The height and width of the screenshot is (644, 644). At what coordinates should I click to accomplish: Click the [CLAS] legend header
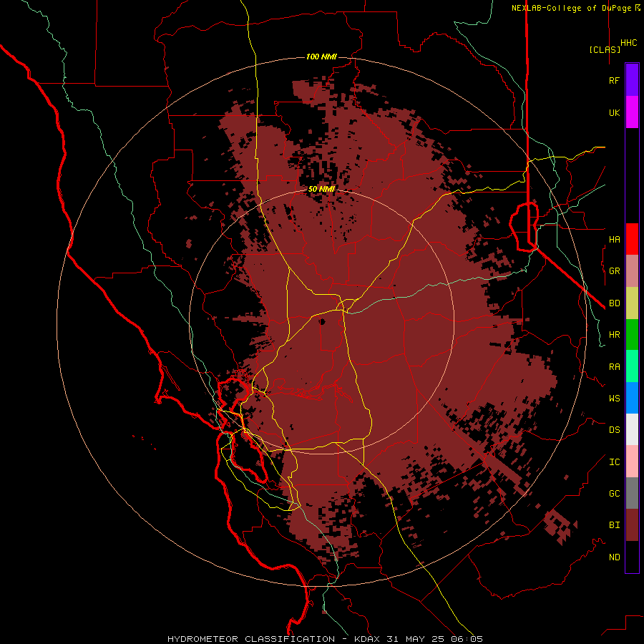605,49
